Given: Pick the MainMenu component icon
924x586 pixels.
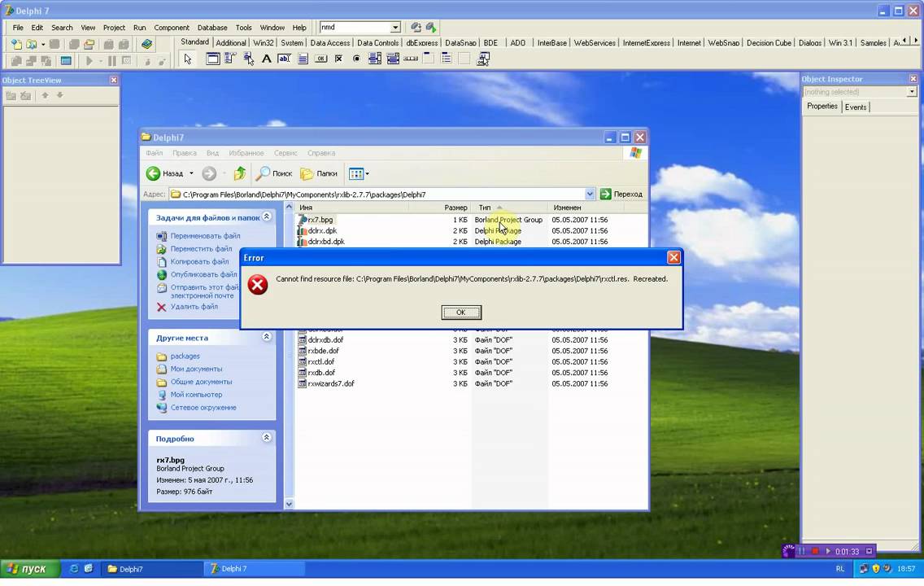Looking at the screenshot, I should coord(230,59).
